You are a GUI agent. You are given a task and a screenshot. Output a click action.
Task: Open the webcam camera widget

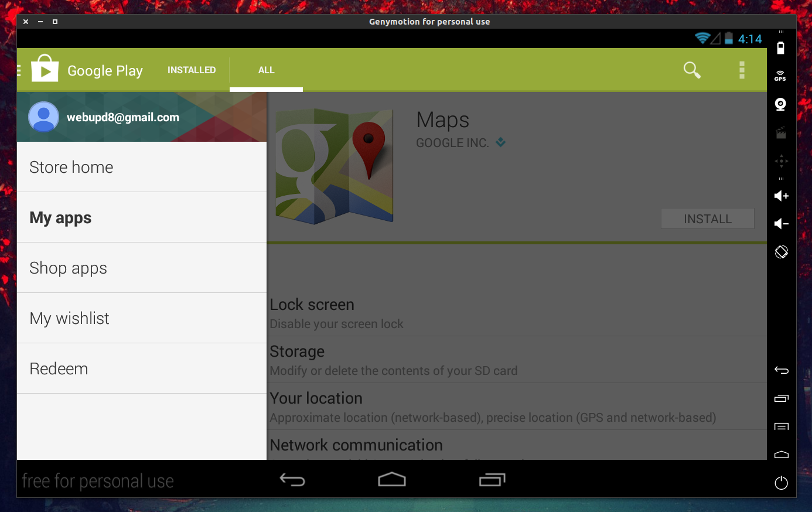click(780, 104)
